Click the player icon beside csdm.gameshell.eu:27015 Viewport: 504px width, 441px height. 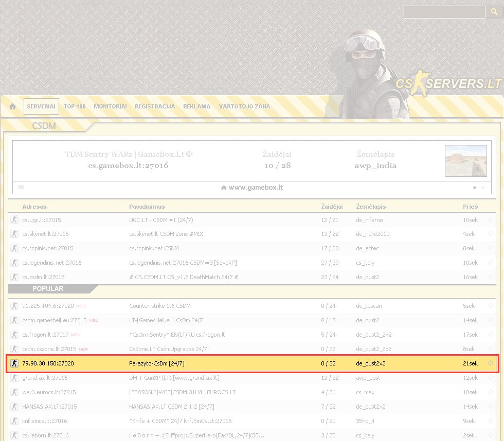tap(14, 320)
